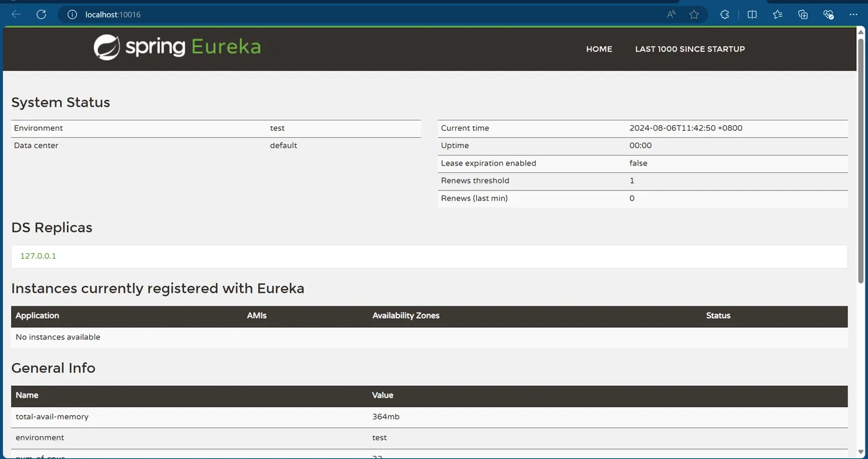
Task: Click Lease expiration enabled label
Action: (x=489, y=163)
